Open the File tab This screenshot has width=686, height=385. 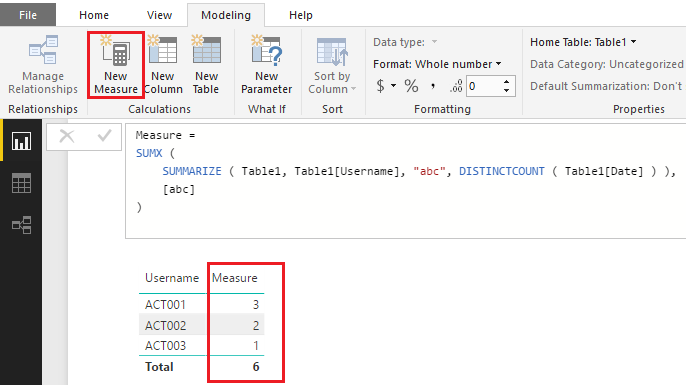pos(28,15)
